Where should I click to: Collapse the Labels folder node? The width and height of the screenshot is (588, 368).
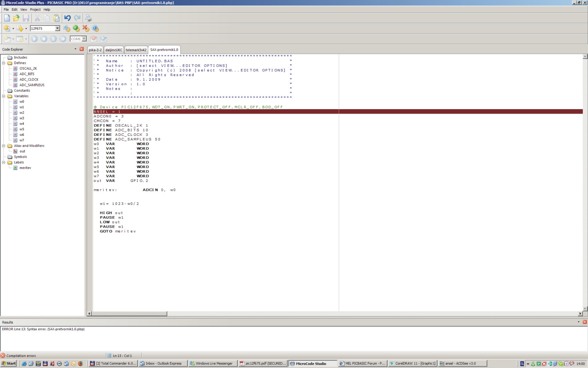tap(4, 162)
